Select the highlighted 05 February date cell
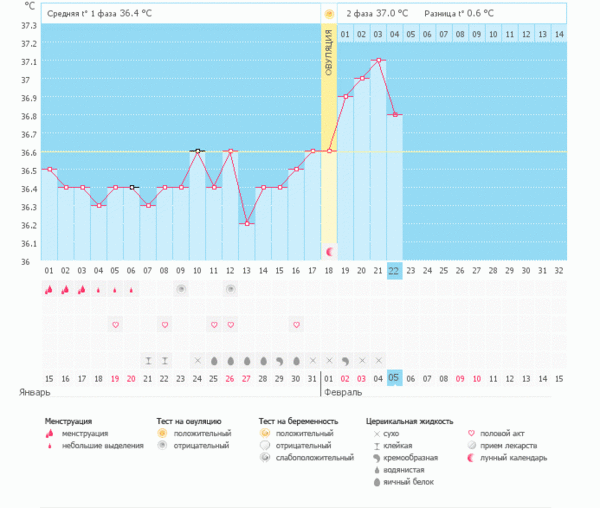Screen dimensions: 600x508 coord(394,378)
